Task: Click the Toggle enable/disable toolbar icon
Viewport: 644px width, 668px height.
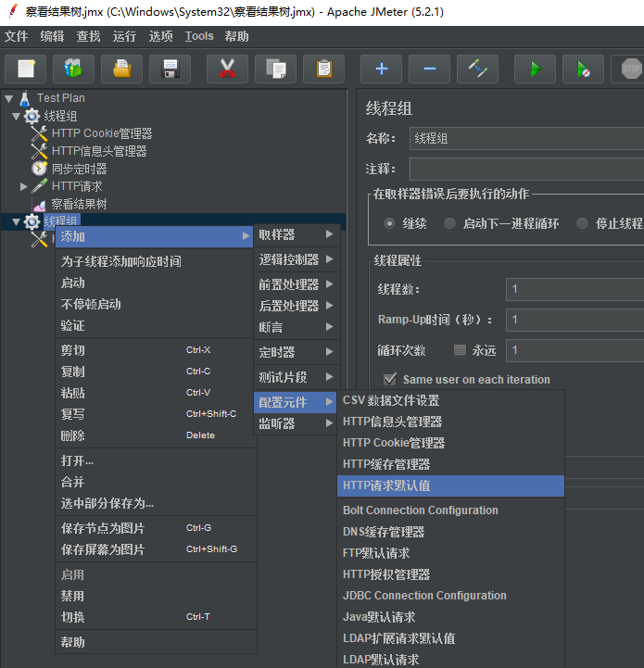Action: (477, 69)
